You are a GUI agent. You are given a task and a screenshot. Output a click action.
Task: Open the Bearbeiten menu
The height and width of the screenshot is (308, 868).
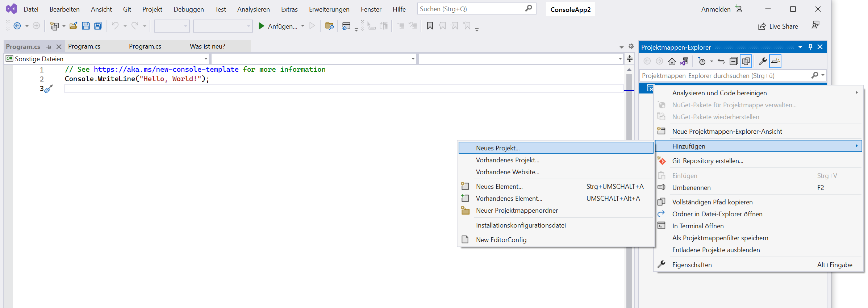coord(64,9)
